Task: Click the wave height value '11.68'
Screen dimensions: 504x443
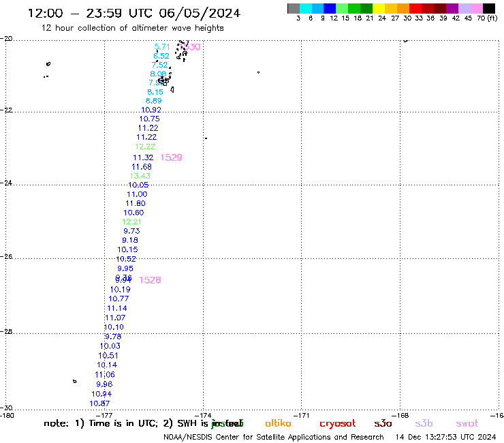Action: [142, 167]
